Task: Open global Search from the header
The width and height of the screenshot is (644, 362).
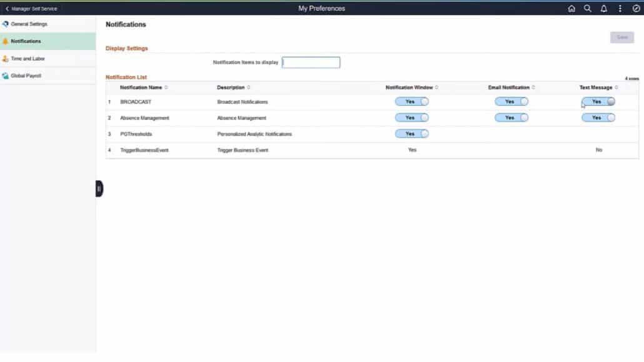Action: coord(588,8)
